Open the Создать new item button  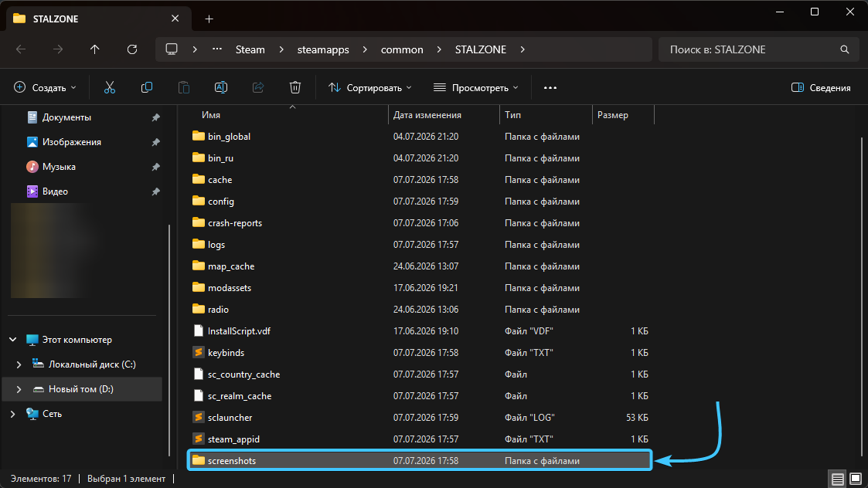tap(46, 87)
